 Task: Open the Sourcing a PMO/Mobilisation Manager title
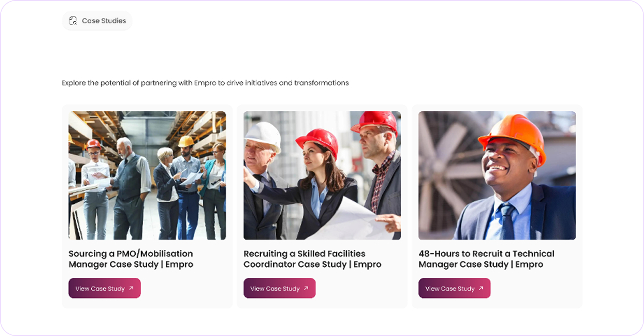(x=131, y=259)
